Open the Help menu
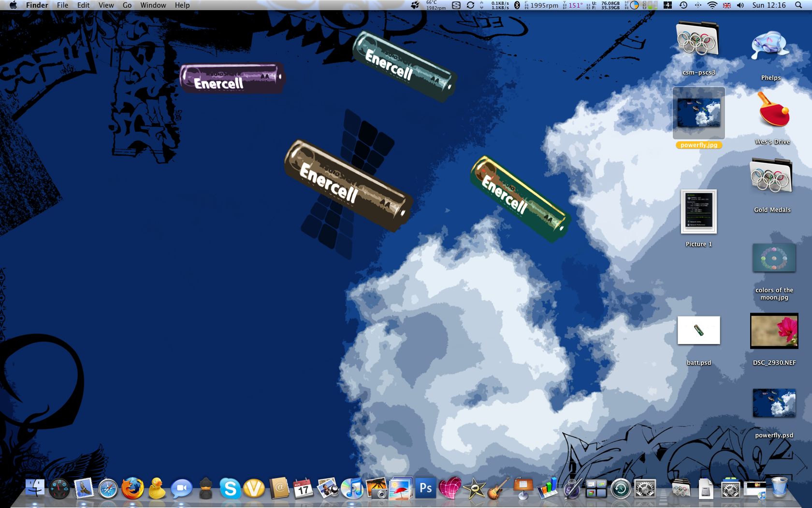812x508 pixels. click(x=182, y=5)
